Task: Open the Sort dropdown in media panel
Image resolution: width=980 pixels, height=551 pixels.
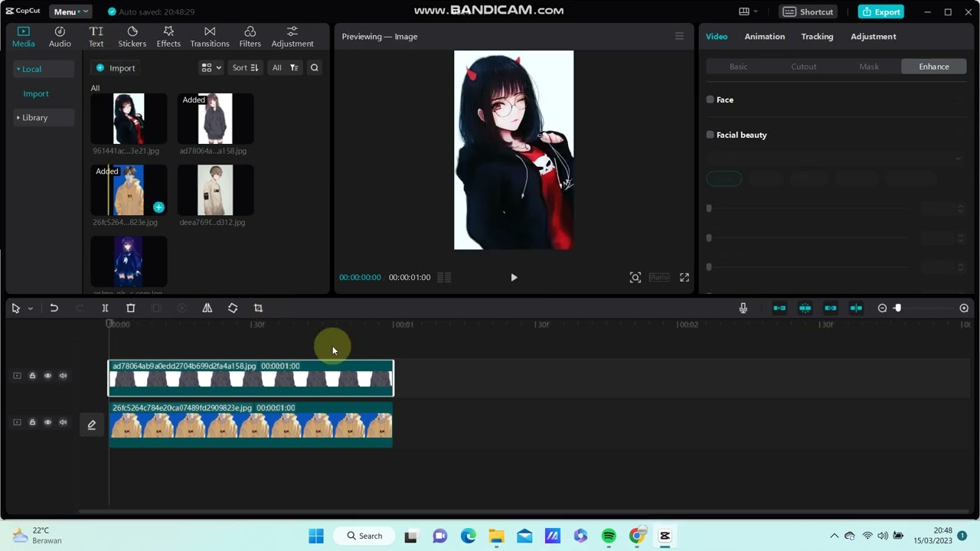Action: (x=245, y=67)
